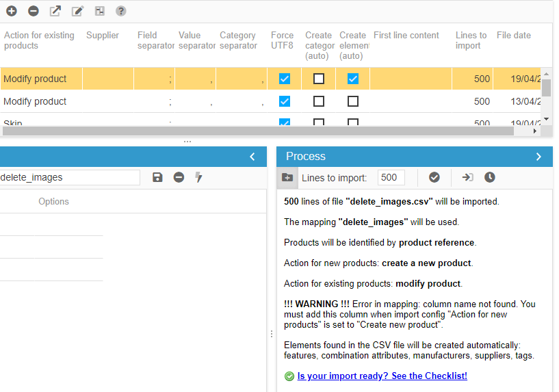
Task: Click the add (plus) icon in top toolbar
Action: [x=12, y=11]
